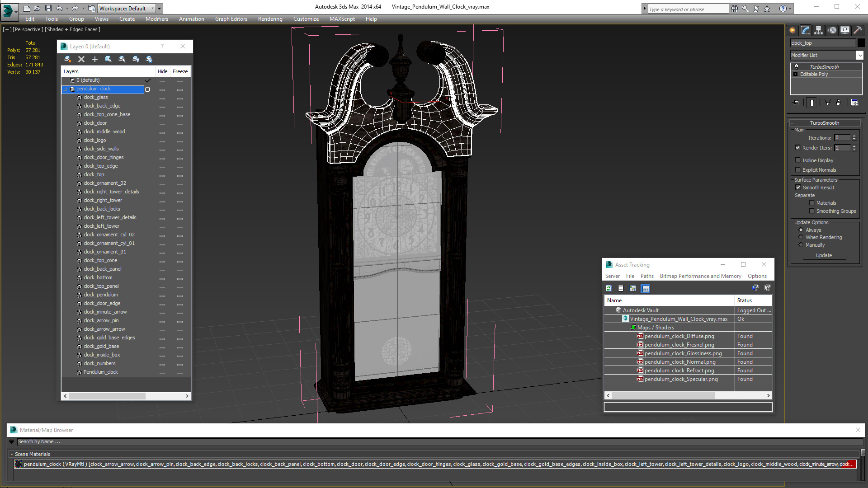Enable the Isoline Display checkbox
Image resolution: width=868 pixels, height=488 pixels.
coord(798,160)
